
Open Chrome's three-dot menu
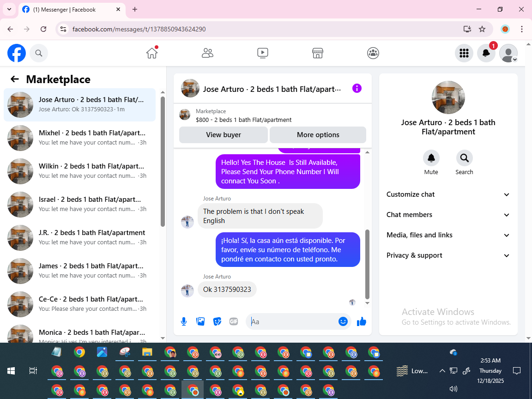point(522,29)
